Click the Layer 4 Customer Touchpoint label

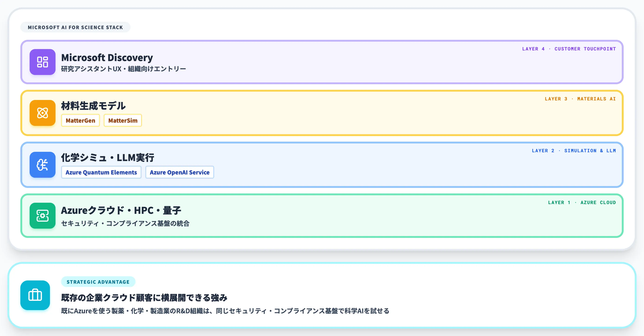[x=569, y=49]
